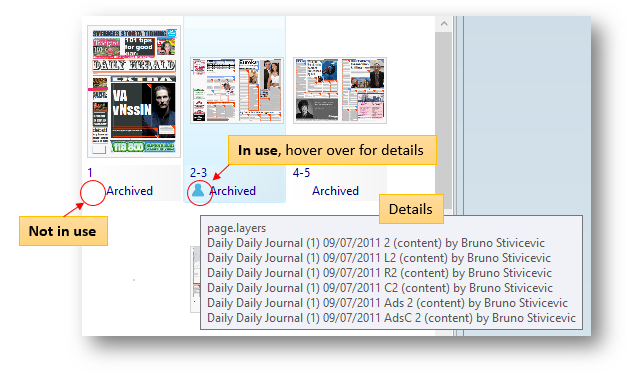Select the page 1 front page thumbnail
Screen dimensions: 627x376
(134, 92)
